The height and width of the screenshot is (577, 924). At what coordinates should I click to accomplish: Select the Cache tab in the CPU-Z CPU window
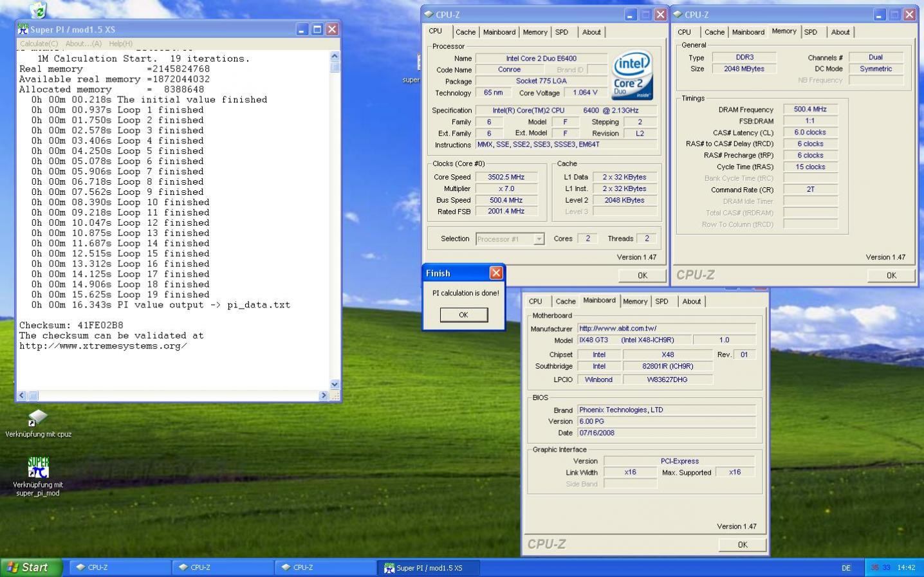tap(465, 32)
